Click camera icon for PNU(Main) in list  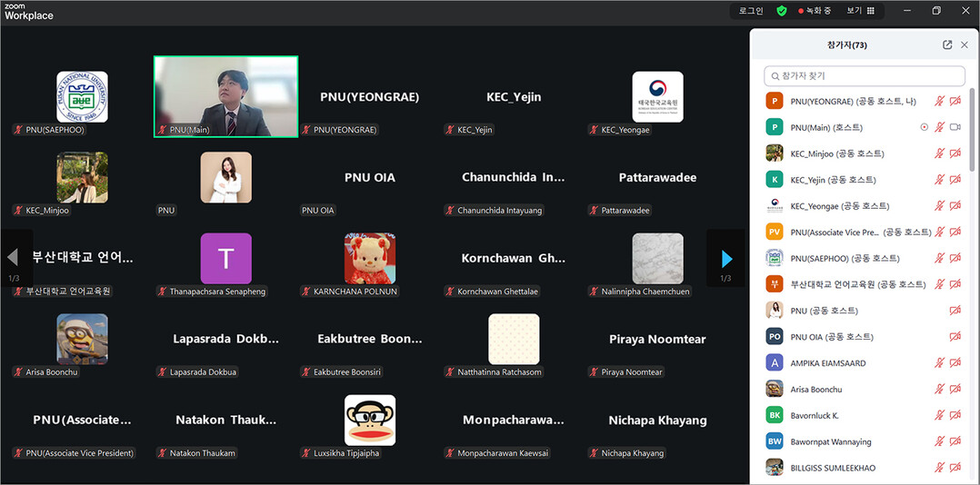tap(955, 127)
